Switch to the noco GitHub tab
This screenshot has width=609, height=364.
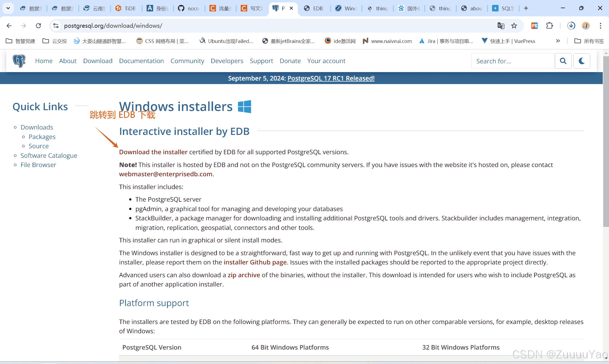(x=189, y=8)
